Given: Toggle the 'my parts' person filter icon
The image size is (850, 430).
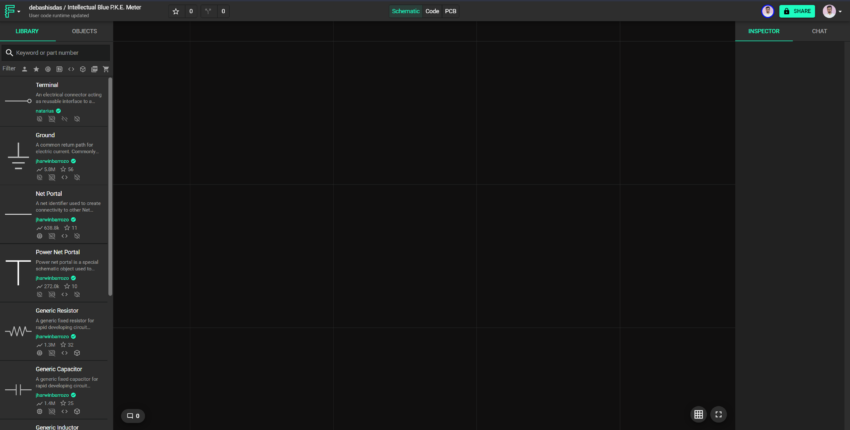Looking at the screenshot, I should click(x=24, y=69).
